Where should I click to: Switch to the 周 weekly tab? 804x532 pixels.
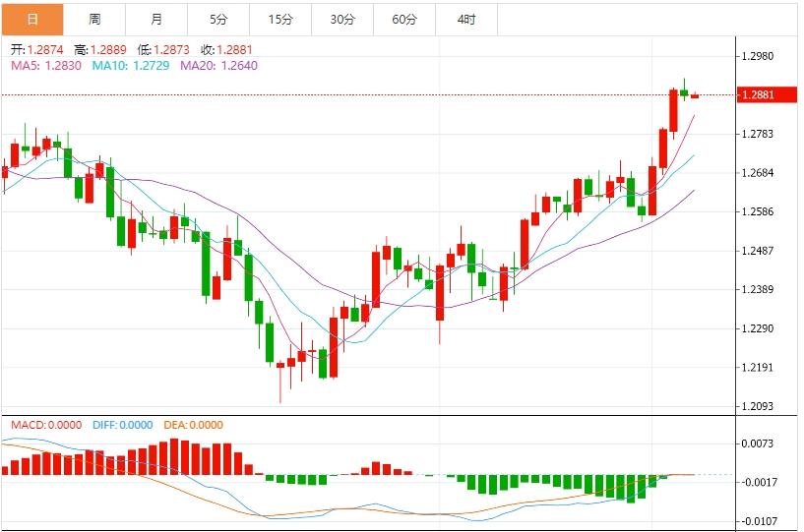94,20
